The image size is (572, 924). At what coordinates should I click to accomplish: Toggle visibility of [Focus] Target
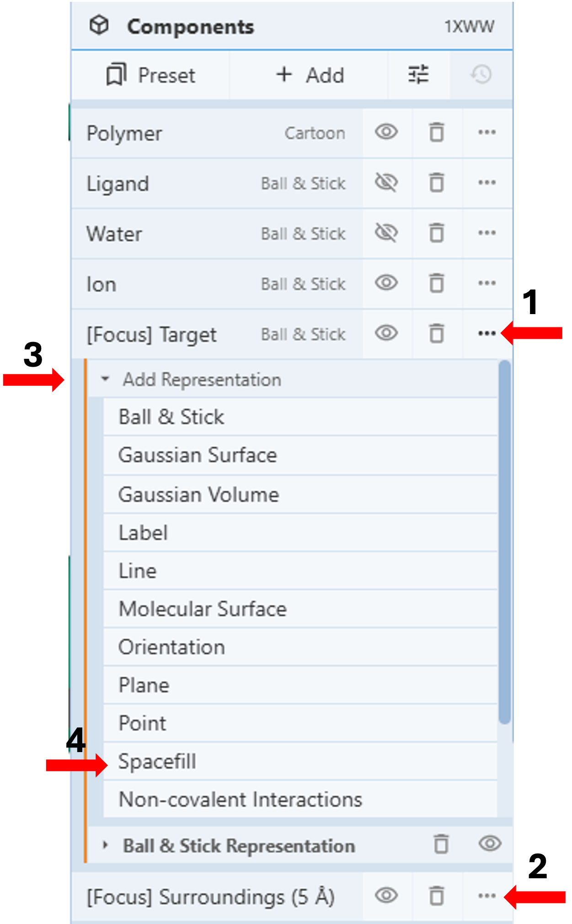tap(386, 333)
